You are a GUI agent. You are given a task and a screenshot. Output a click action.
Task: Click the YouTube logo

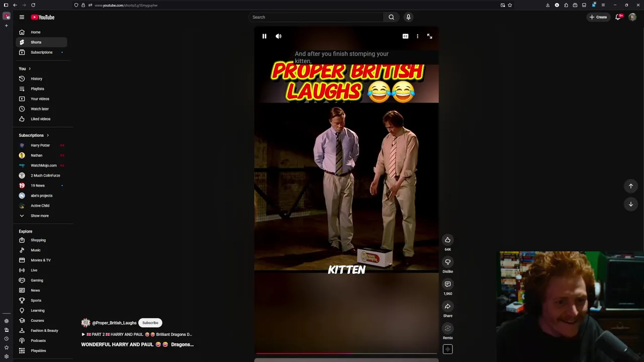coord(43,17)
